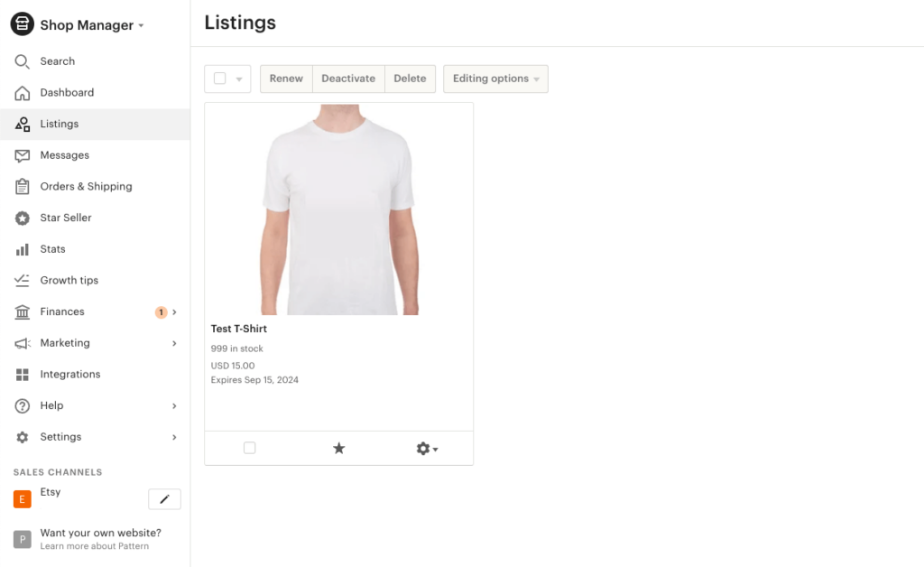Tick the select-all checkbox above the listings

point(219,79)
